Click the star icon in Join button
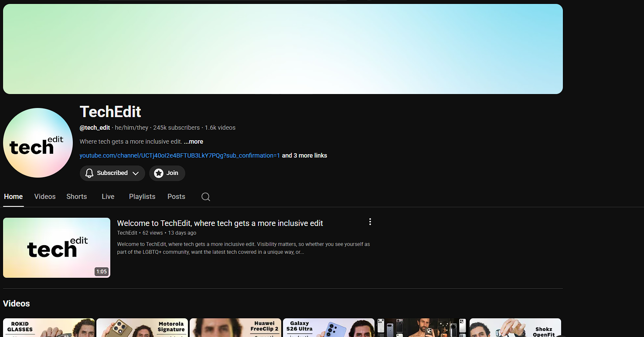 [x=159, y=173]
